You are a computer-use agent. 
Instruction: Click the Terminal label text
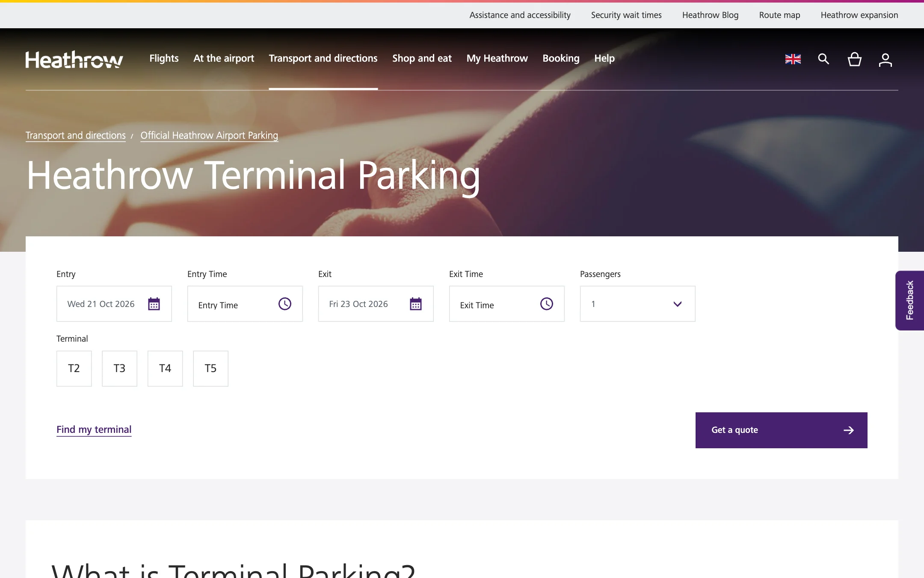click(72, 339)
